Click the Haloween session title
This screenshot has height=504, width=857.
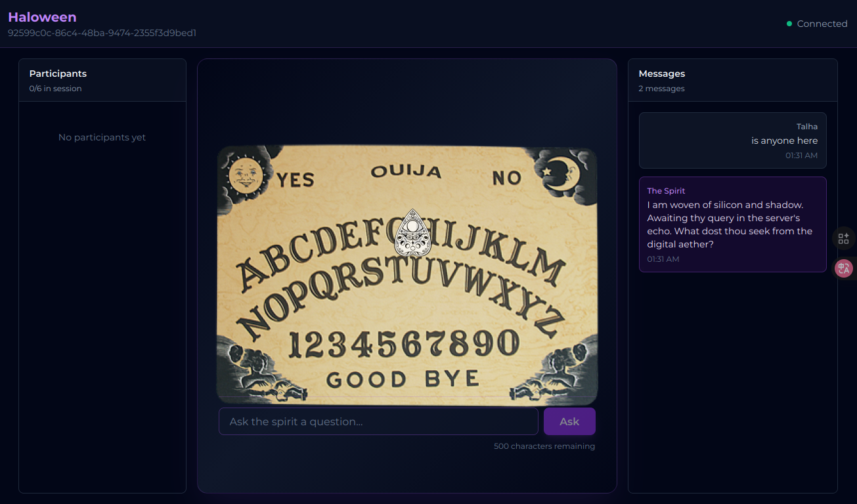pyautogui.click(x=42, y=17)
